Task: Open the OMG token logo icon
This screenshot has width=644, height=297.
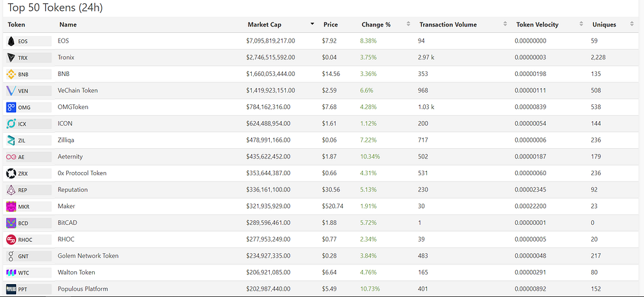Action: (11, 107)
